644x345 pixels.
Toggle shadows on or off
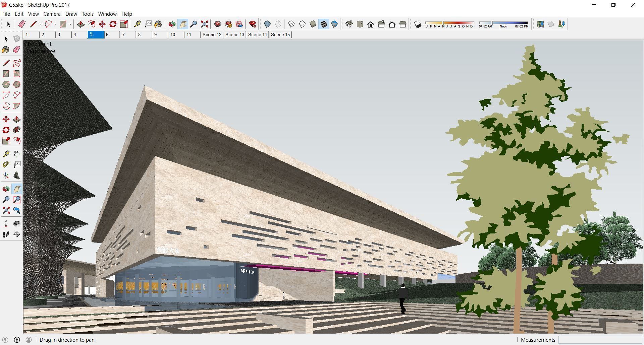point(418,24)
